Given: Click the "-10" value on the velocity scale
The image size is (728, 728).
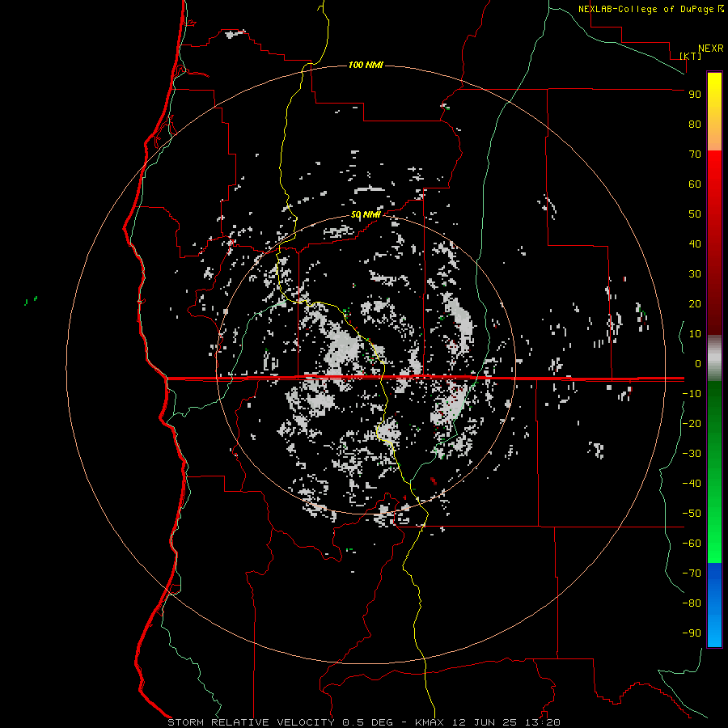Looking at the screenshot, I should (x=692, y=394).
